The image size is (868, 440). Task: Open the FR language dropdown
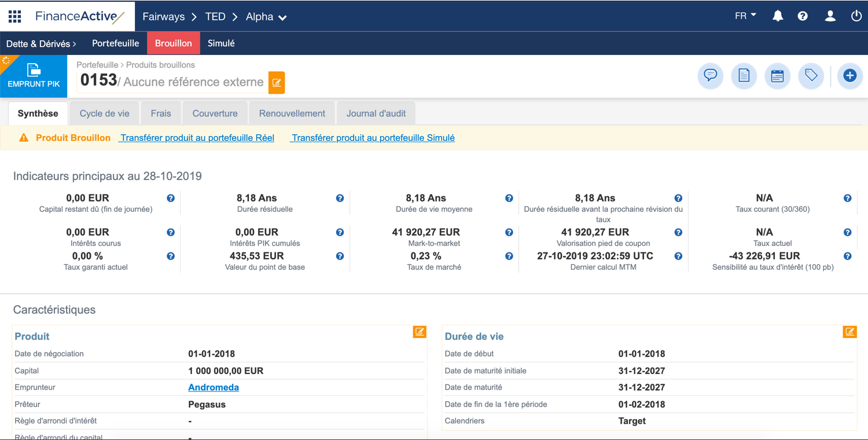click(x=745, y=16)
